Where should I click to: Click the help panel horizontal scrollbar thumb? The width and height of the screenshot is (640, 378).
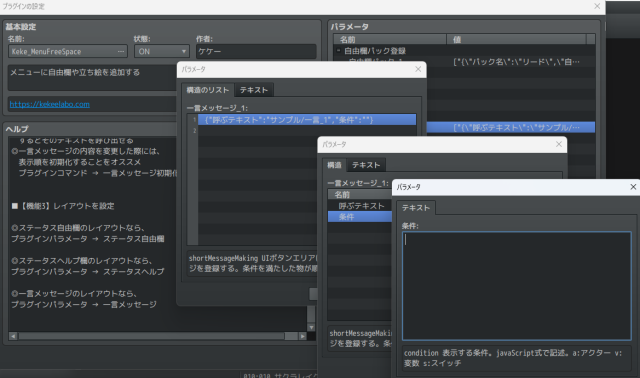tap(291, 336)
